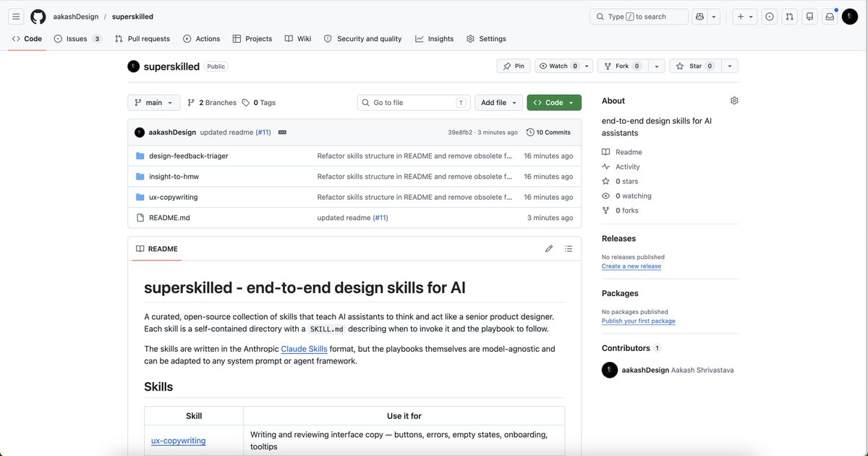Fork the repository with the Fork button
This screenshot has height=456, width=868.
622,66
